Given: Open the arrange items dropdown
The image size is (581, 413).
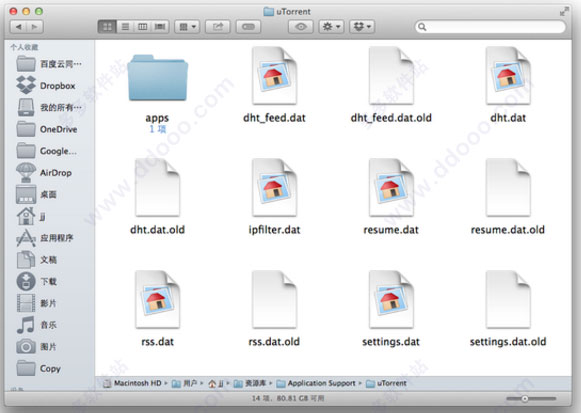Looking at the screenshot, I should tap(187, 27).
